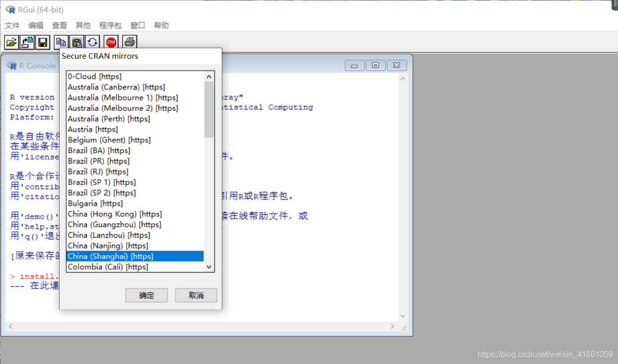This screenshot has height=364, width=618.
Task: Select Colombia (Cali) [https] mirror
Action: [135, 267]
